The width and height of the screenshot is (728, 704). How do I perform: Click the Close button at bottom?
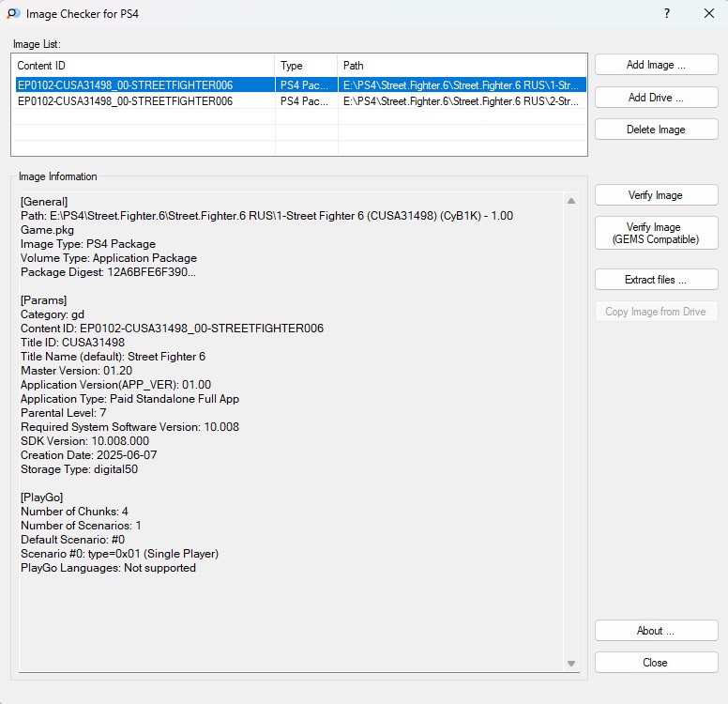click(656, 663)
